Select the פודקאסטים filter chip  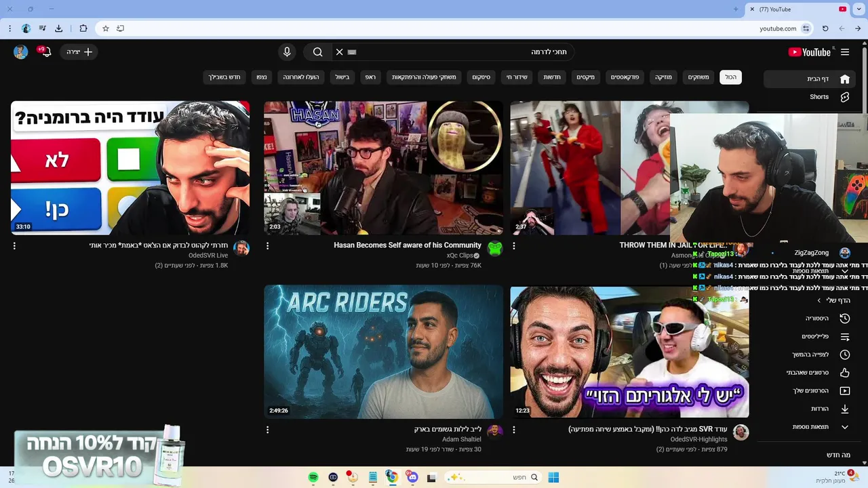click(625, 77)
